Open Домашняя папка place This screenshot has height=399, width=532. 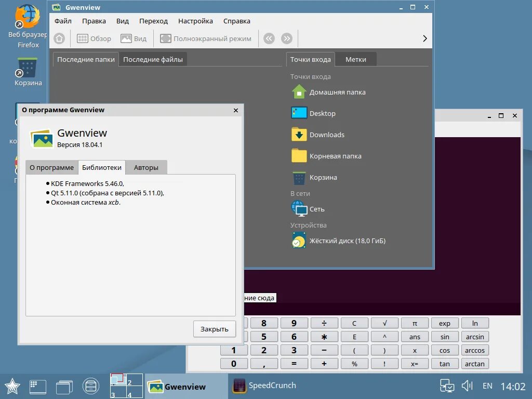point(329,92)
